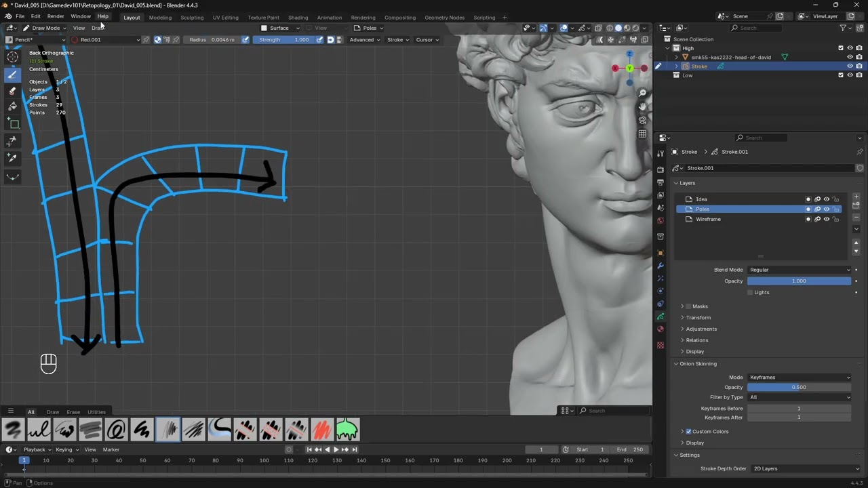Select the Erase tool in toolbar

(x=12, y=91)
